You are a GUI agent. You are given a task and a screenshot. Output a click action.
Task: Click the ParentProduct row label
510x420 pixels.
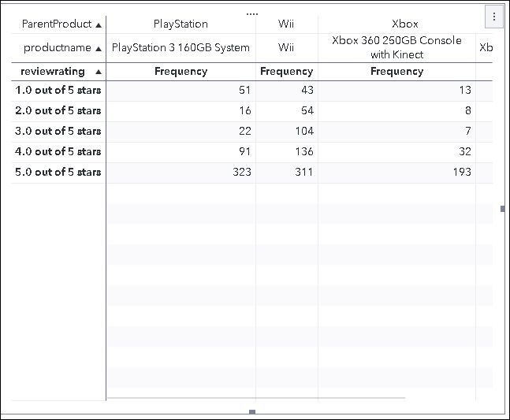click(57, 24)
